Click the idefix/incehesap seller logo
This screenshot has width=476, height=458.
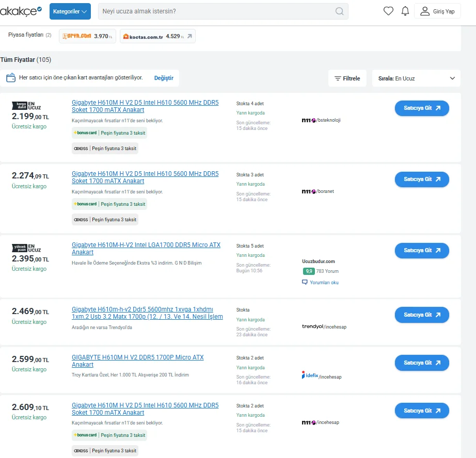pos(322,375)
